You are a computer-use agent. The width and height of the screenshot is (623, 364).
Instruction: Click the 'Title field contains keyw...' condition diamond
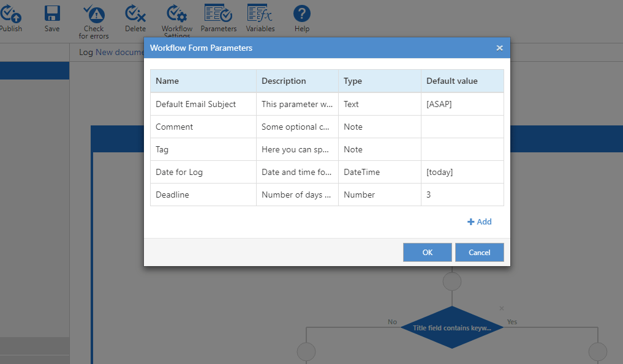[x=452, y=327]
